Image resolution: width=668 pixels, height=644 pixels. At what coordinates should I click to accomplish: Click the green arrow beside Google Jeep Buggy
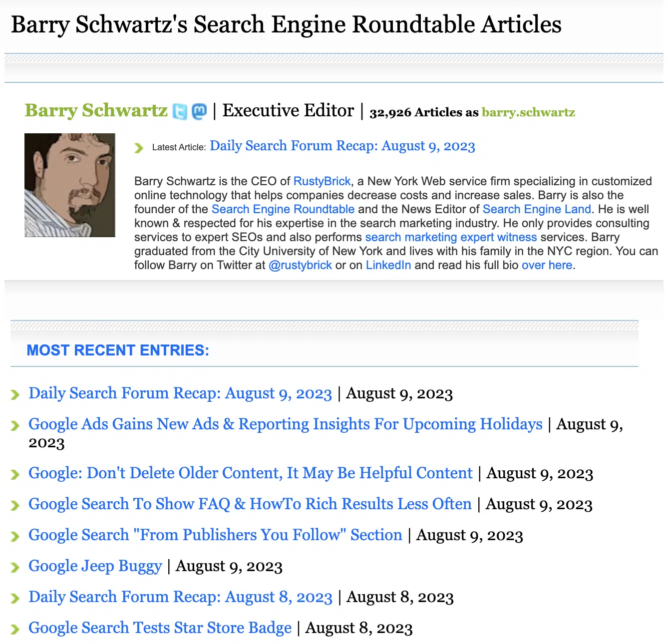pyautogui.click(x=14, y=566)
